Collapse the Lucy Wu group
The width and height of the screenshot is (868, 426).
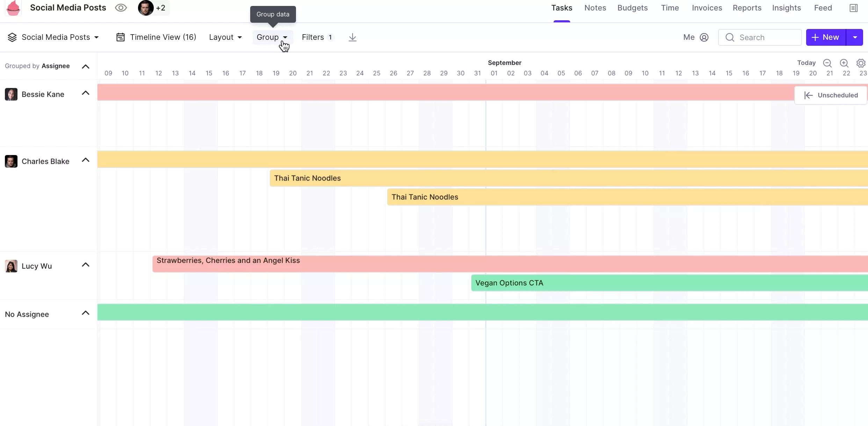(x=86, y=265)
